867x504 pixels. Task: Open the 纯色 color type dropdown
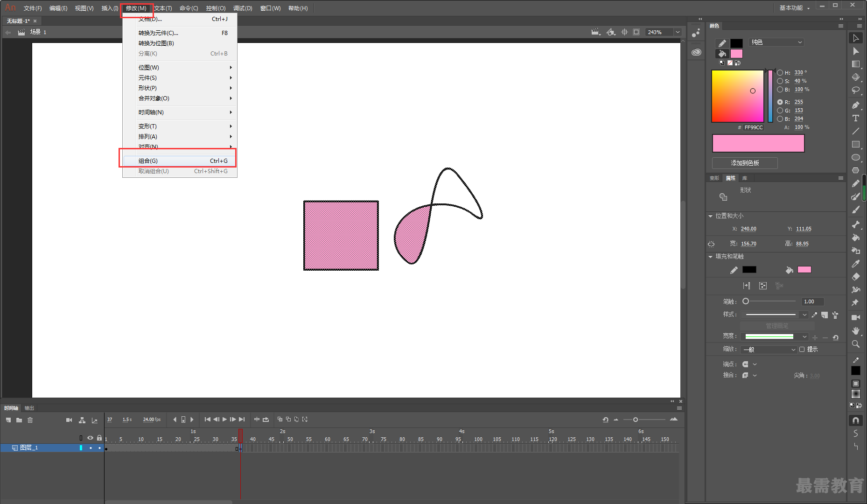[x=777, y=42]
